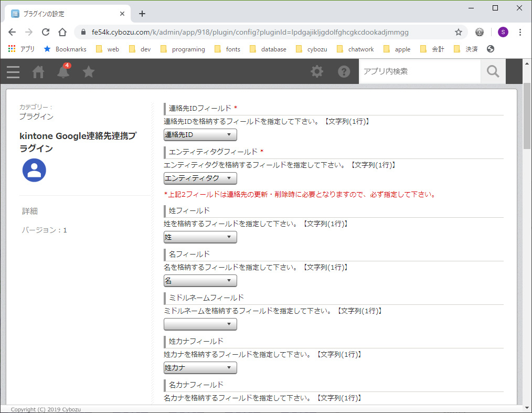Click the 名カナフィールド heading
Screen dimensions: 532x413
coord(196,385)
